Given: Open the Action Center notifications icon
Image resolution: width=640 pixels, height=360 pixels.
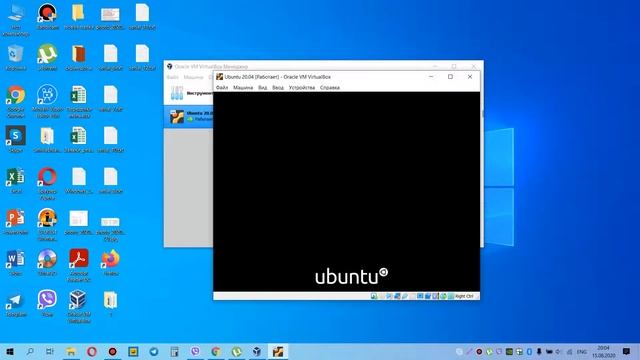Looking at the screenshot, I should coord(627,351).
